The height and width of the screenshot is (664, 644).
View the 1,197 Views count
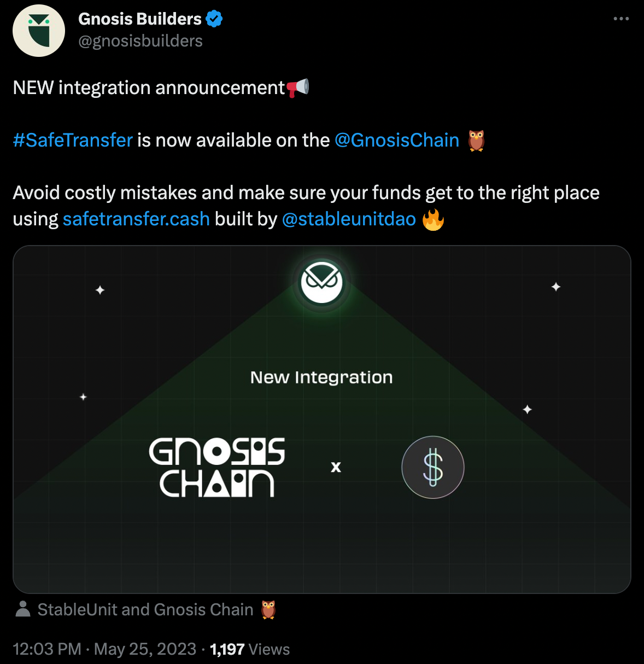pos(250,649)
